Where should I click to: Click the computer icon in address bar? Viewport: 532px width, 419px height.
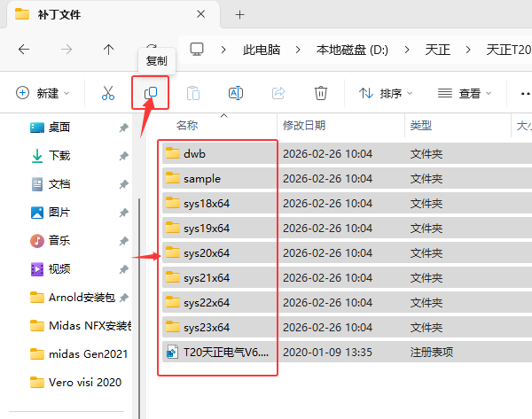coord(197,50)
